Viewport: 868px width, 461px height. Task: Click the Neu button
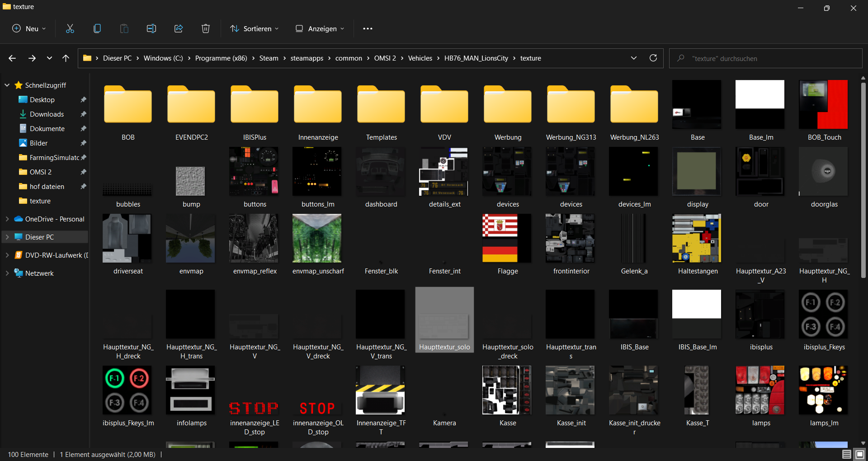tap(29, 28)
